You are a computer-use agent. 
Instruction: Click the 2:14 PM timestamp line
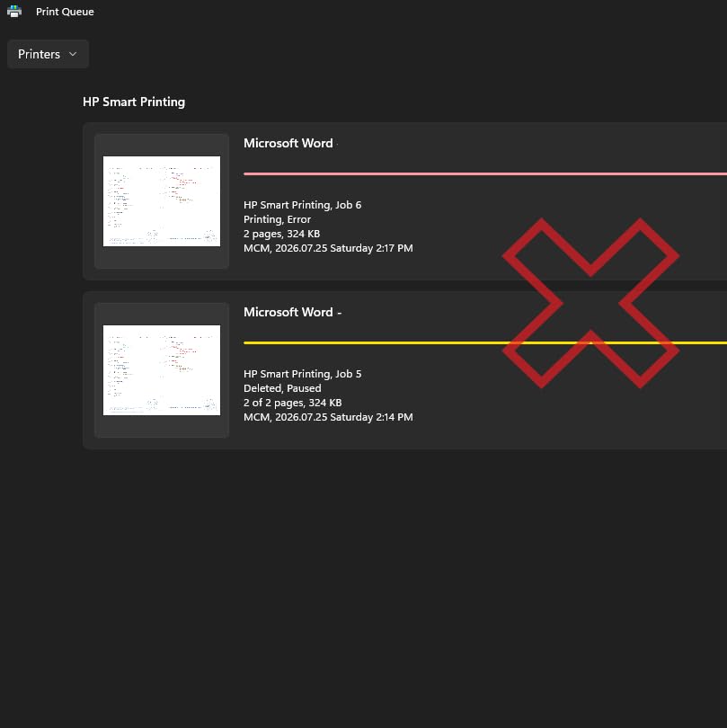click(x=328, y=417)
